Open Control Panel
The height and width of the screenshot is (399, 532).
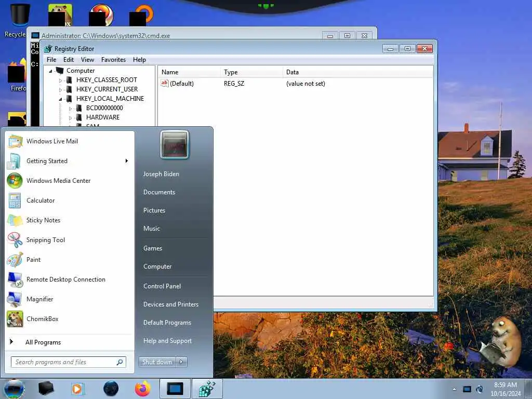[162, 286]
